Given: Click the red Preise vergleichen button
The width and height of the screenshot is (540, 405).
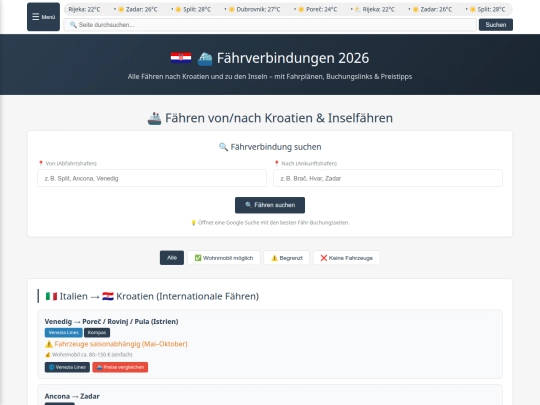Looking at the screenshot, I should tap(120, 367).
